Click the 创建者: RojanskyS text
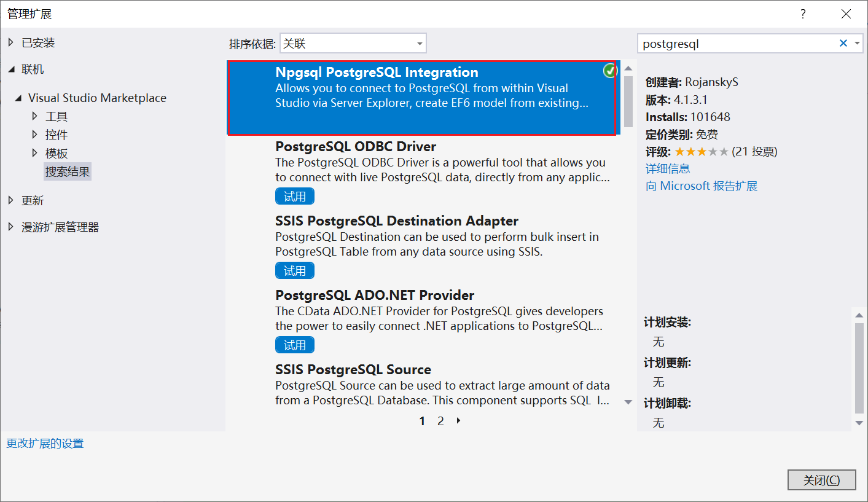This screenshot has width=868, height=502. pyautogui.click(x=692, y=82)
